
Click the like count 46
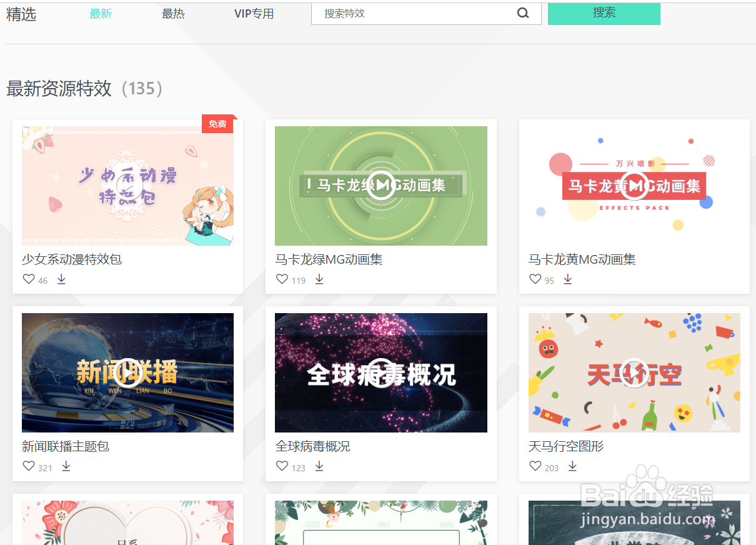(42, 281)
